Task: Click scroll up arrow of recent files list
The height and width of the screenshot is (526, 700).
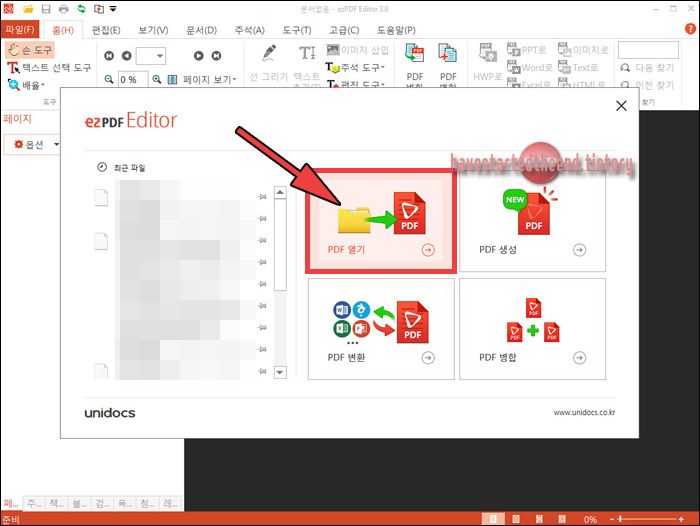Action: click(280, 192)
